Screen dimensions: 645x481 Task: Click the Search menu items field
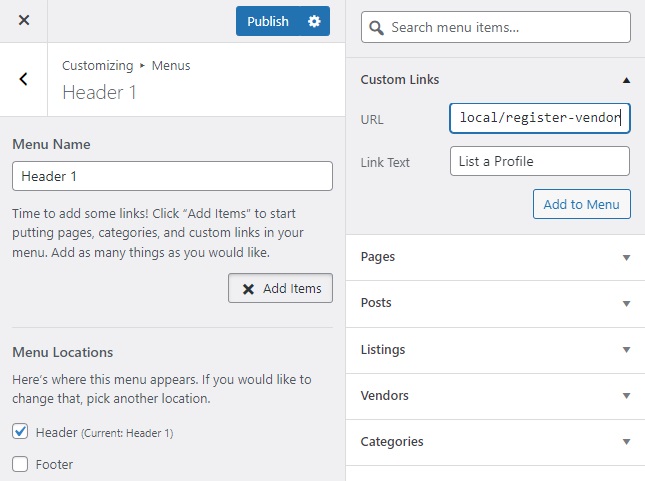tap(505, 27)
